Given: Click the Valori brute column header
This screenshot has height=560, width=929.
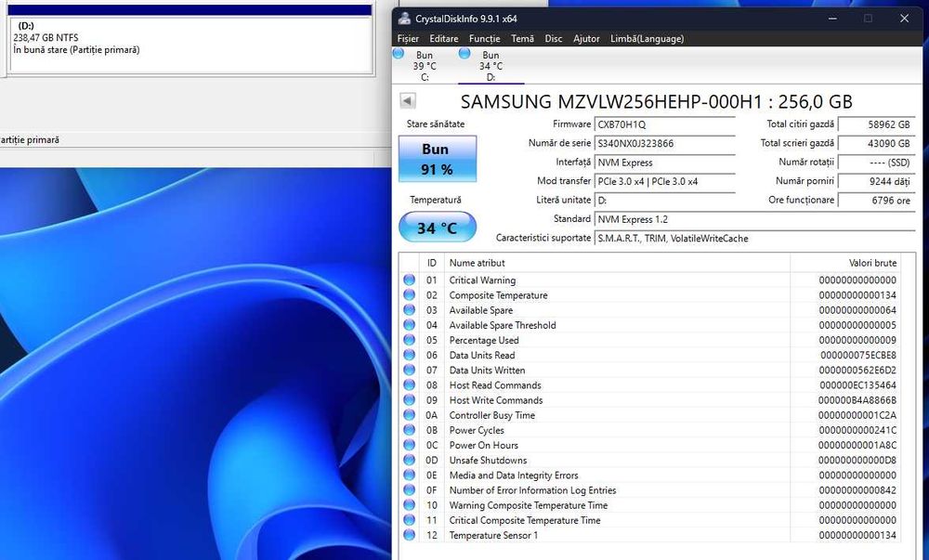Looking at the screenshot, I should tap(845, 263).
